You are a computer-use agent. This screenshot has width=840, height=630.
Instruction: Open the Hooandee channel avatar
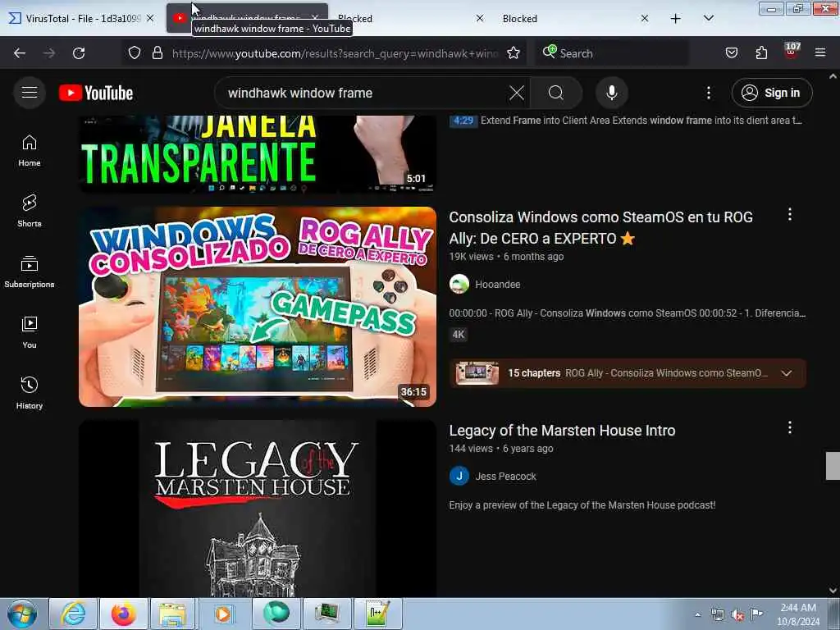[459, 285]
